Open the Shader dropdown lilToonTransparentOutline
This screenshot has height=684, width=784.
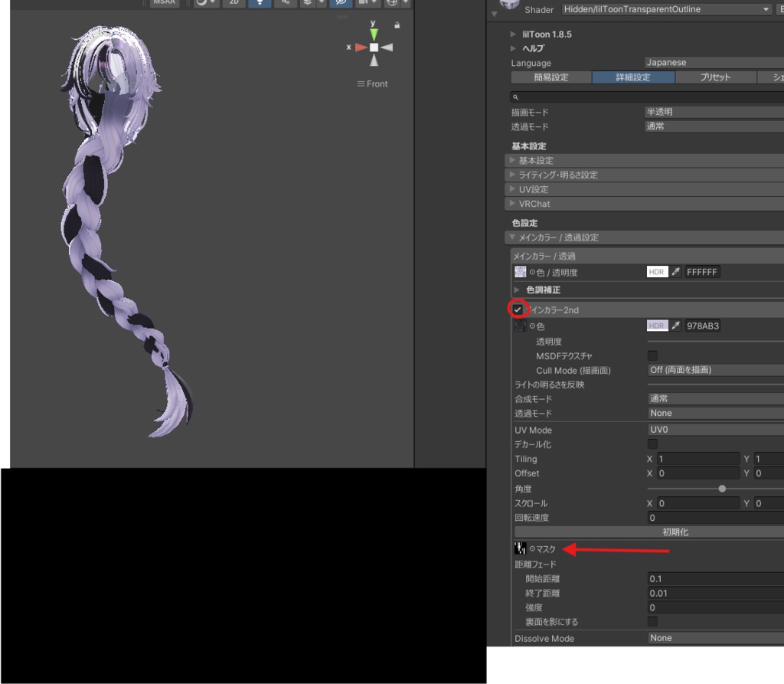click(667, 9)
